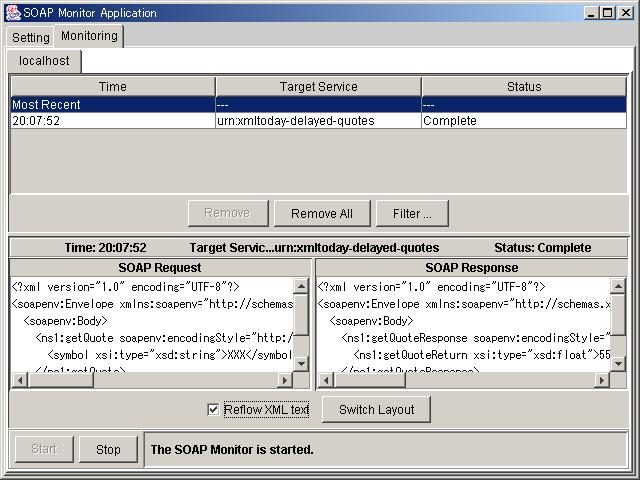Viewport: 640px width, 480px height.
Task: Select the Monitoring tab
Action: [89, 36]
